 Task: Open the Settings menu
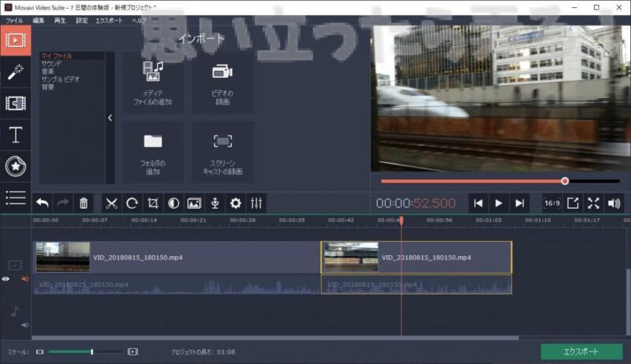pyautogui.click(x=82, y=20)
